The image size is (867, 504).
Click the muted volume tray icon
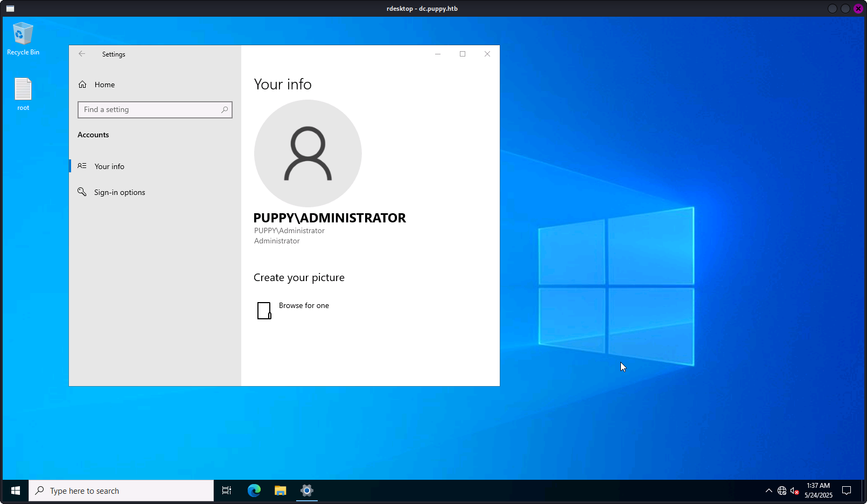pos(794,491)
